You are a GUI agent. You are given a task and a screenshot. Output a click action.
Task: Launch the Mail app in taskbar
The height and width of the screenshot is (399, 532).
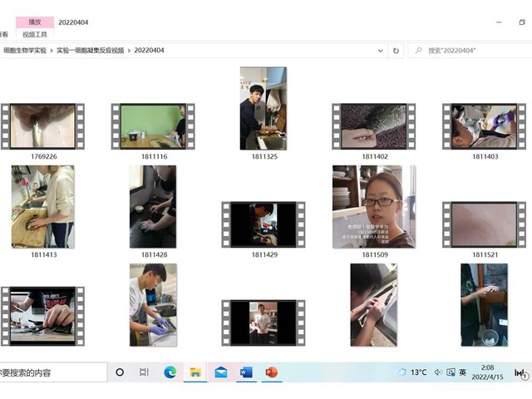point(220,372)
